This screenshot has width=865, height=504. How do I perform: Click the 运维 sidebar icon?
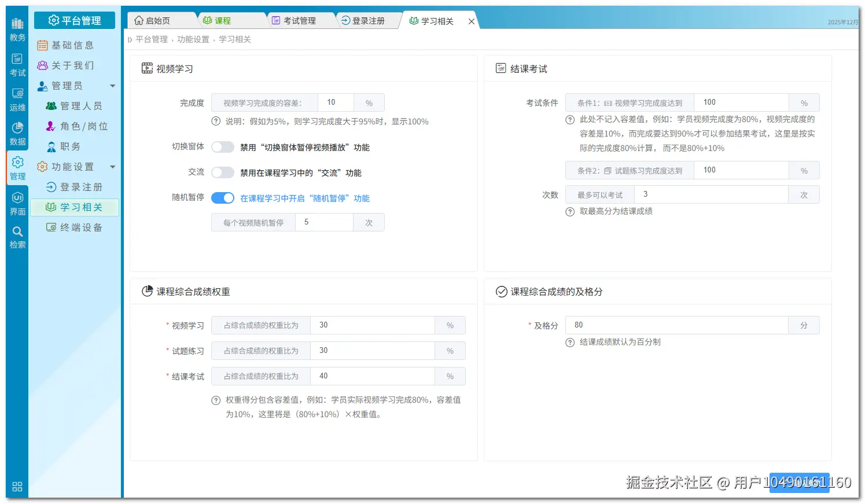[17, 97]
